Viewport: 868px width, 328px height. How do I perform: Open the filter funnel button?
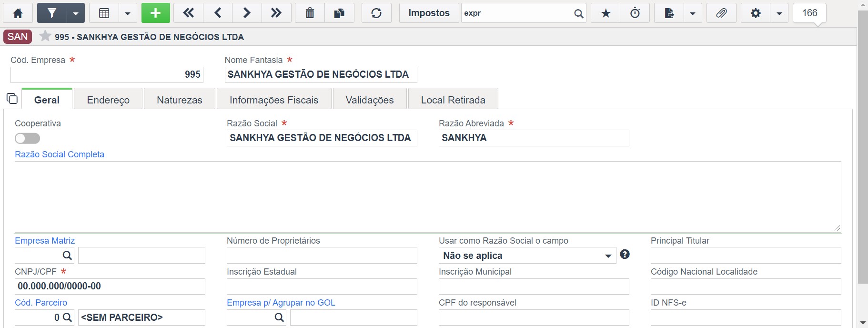click(x=52, y=13)
